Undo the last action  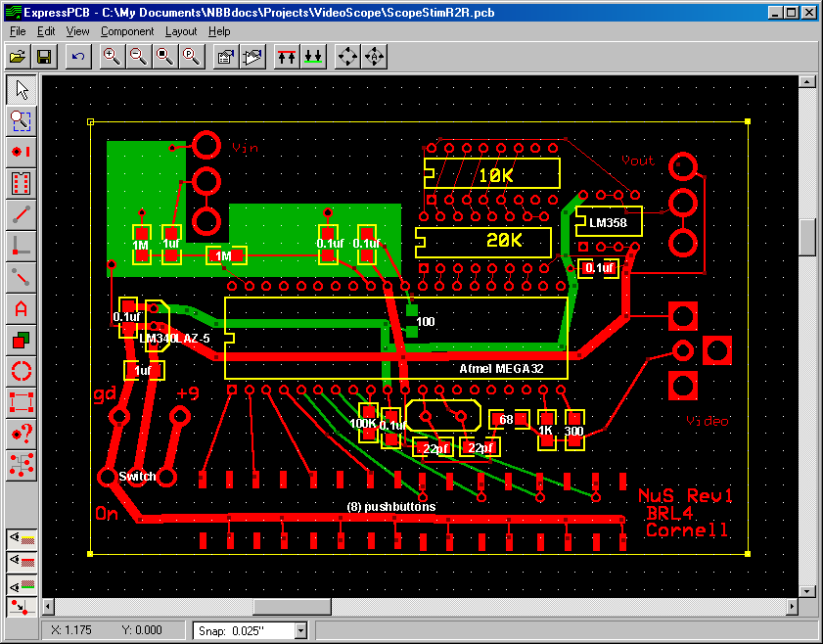pyautogui.click(x=78, y=56)
